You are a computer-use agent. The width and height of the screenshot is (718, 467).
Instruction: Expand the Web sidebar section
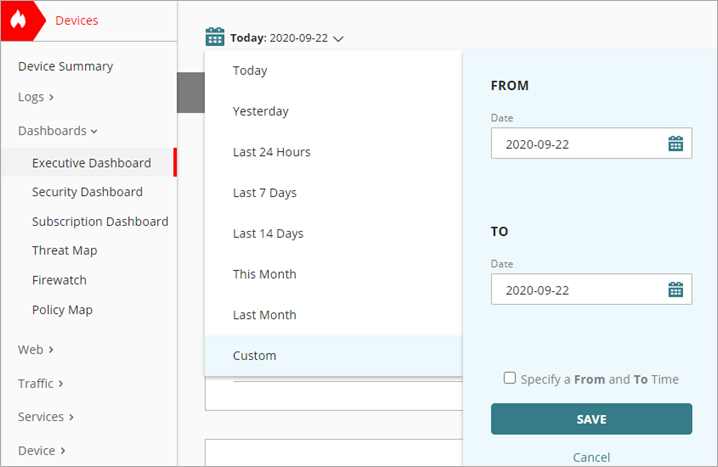[36, 350]
